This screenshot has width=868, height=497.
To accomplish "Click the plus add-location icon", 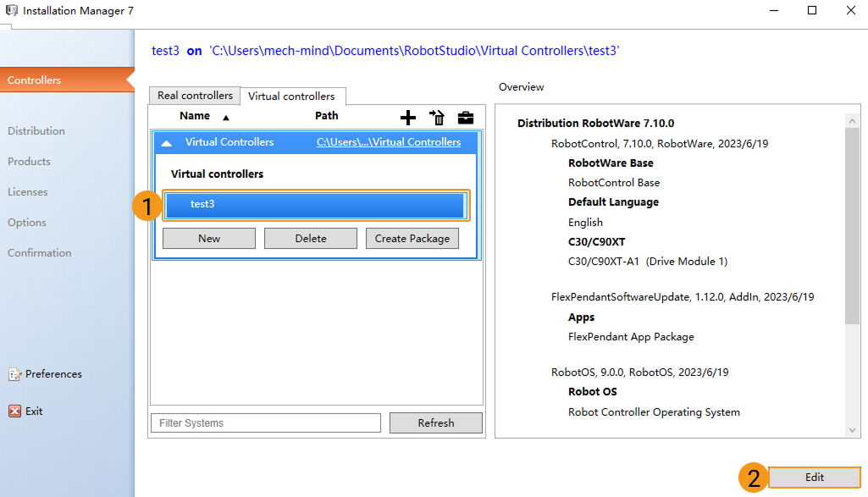I will coord(407,118).
